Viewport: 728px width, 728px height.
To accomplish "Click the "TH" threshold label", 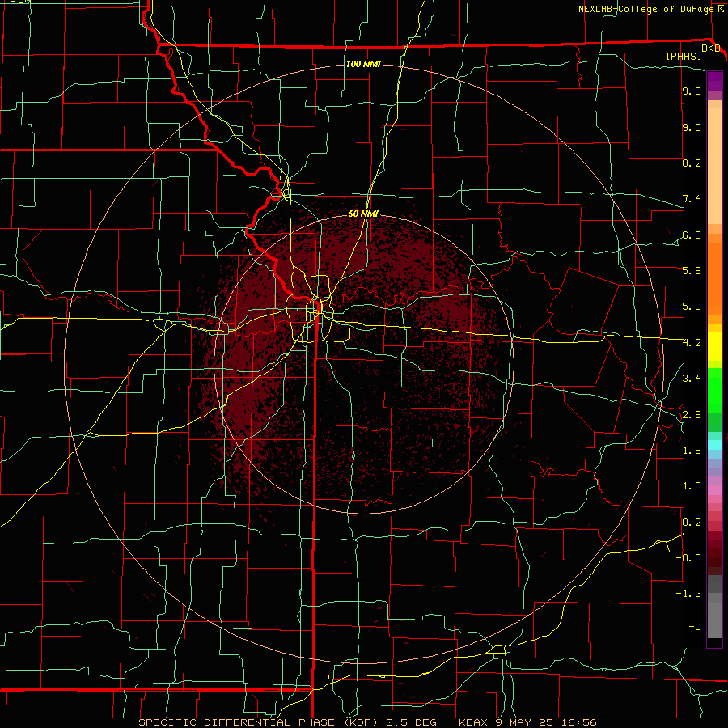I will coord(695,630).
